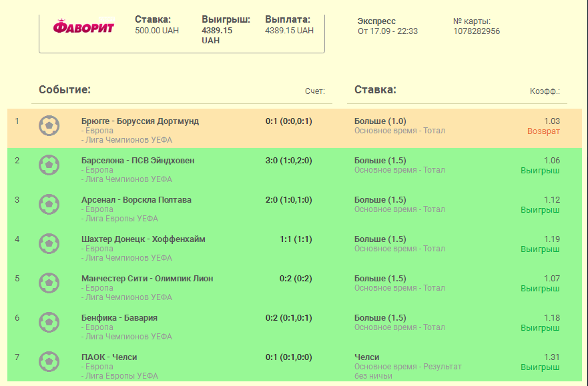Click the Возврат status label
This screenshot has width=588, height=386.
click(543, 131)
